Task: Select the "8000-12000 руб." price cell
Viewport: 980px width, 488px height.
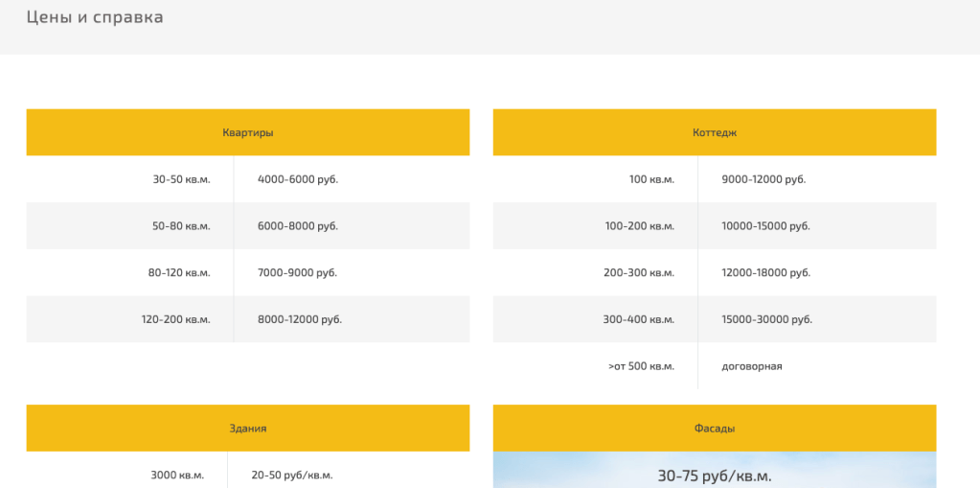Action: click(300, 319)
